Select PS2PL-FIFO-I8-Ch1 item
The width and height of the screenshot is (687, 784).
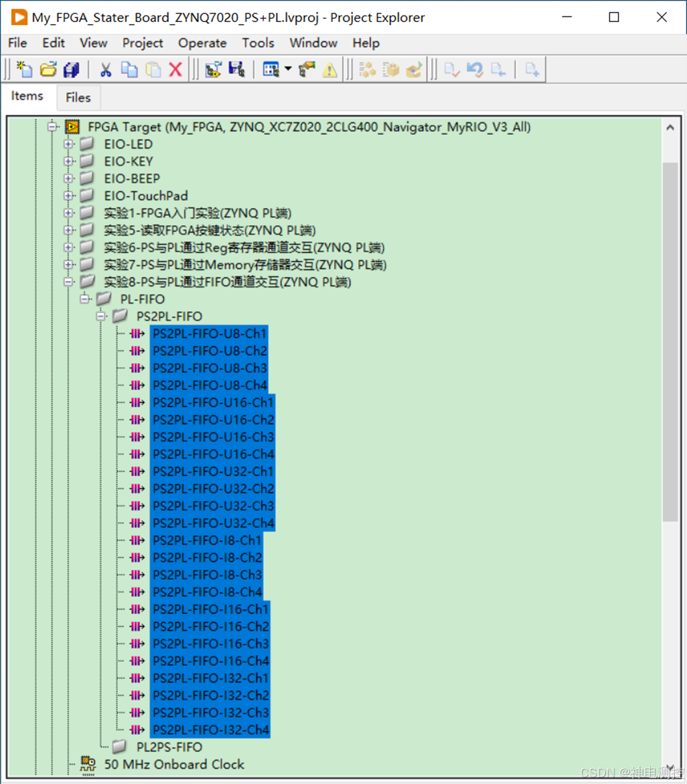tap(207, 540)
